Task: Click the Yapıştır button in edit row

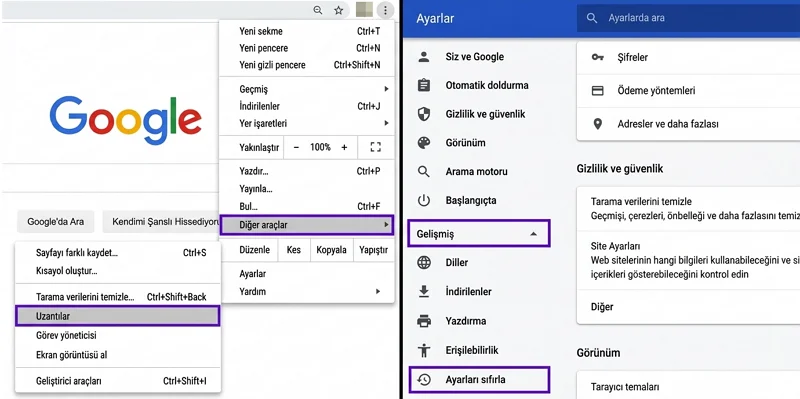Action: point(373,250)
